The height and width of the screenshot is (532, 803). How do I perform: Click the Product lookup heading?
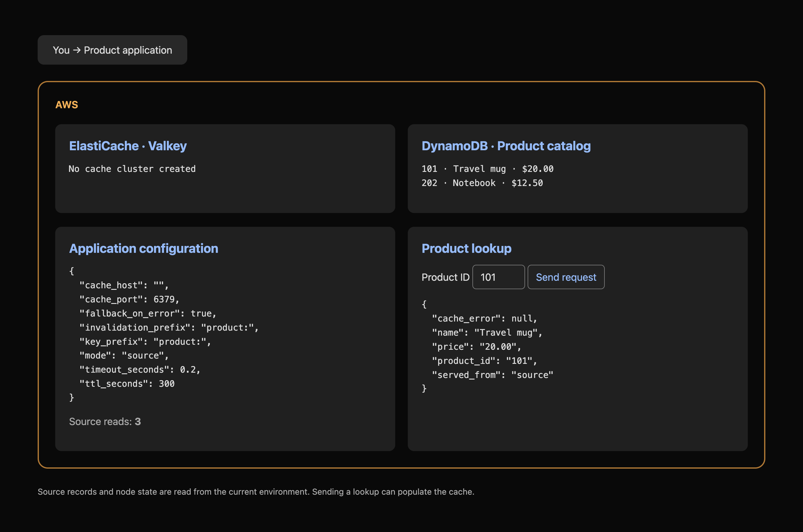pyautogui.click(x=466, y=248)
